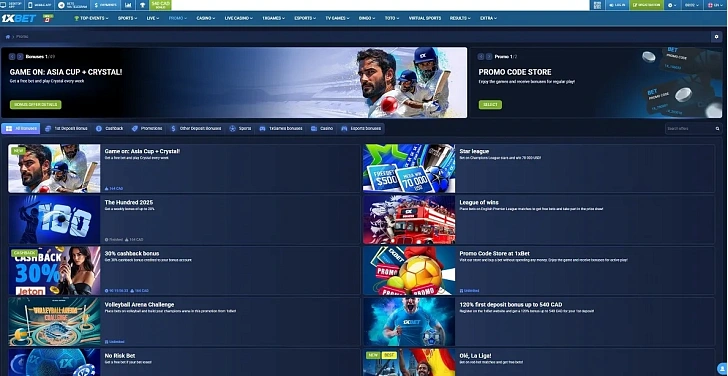Open the Toto menu
The height and width of the screenshot is (376, 728).
(x=391, y=18)
